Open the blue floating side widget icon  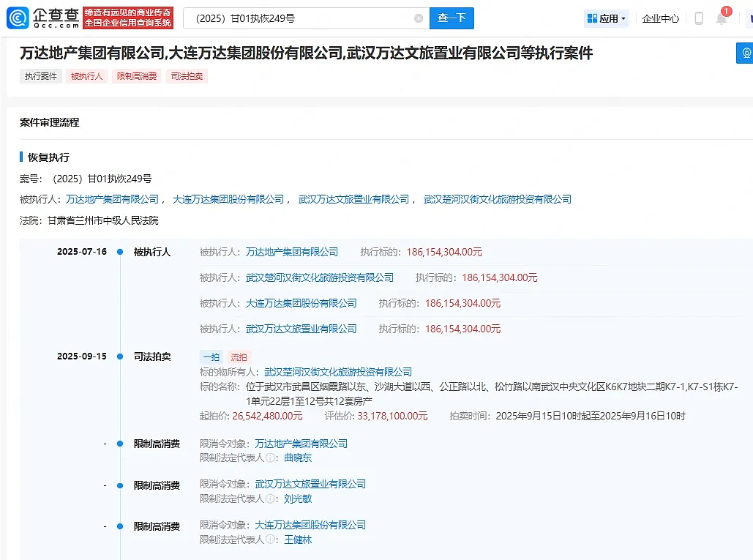(745, 53)
